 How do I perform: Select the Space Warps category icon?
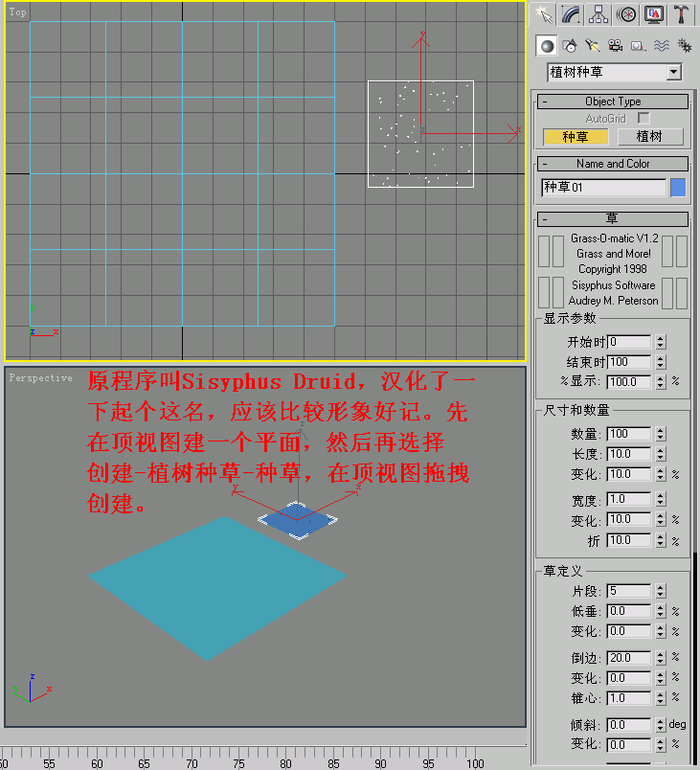click(662, 46)
